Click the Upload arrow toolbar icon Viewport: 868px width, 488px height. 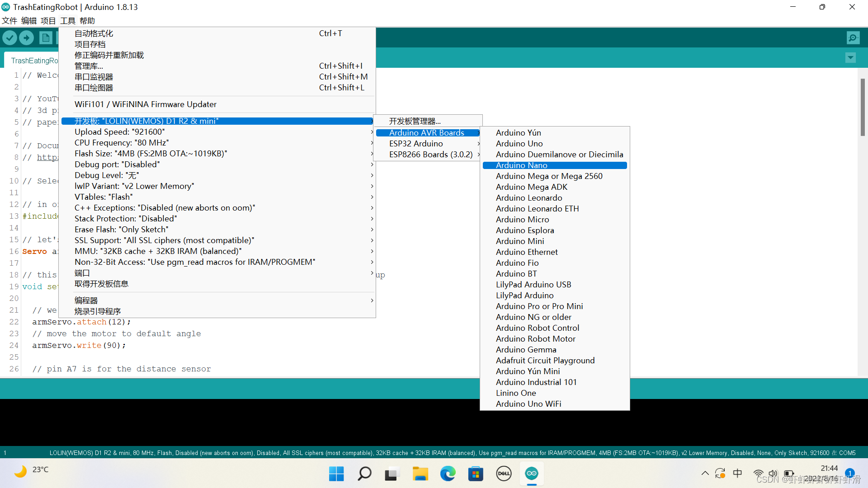click(27, 38)
